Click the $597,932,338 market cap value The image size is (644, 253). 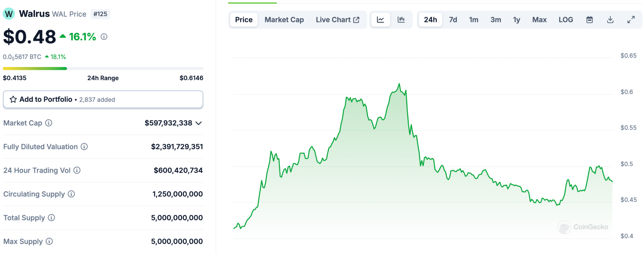[169, 123]
